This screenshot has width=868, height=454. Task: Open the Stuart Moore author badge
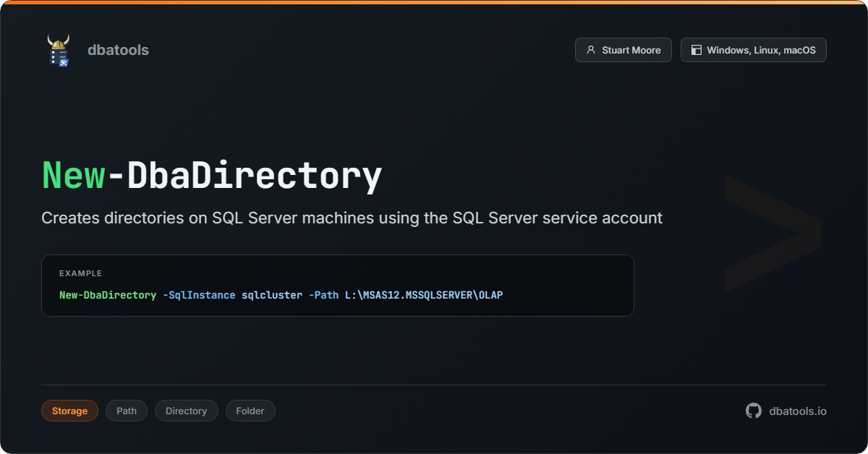(624, 51)
